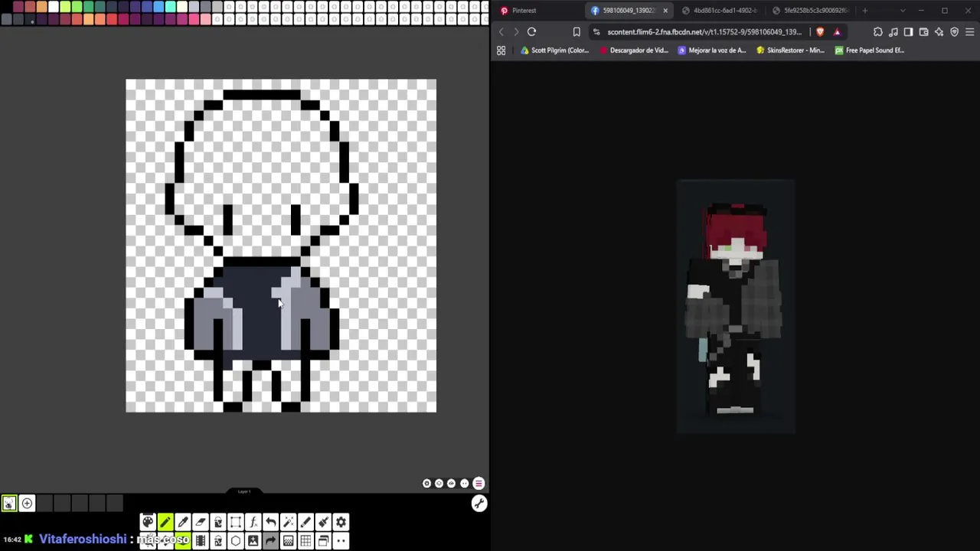Click the Brave Rewards triangle icon
This screenshot has width=980, height=551.
(x=837, y=32)
